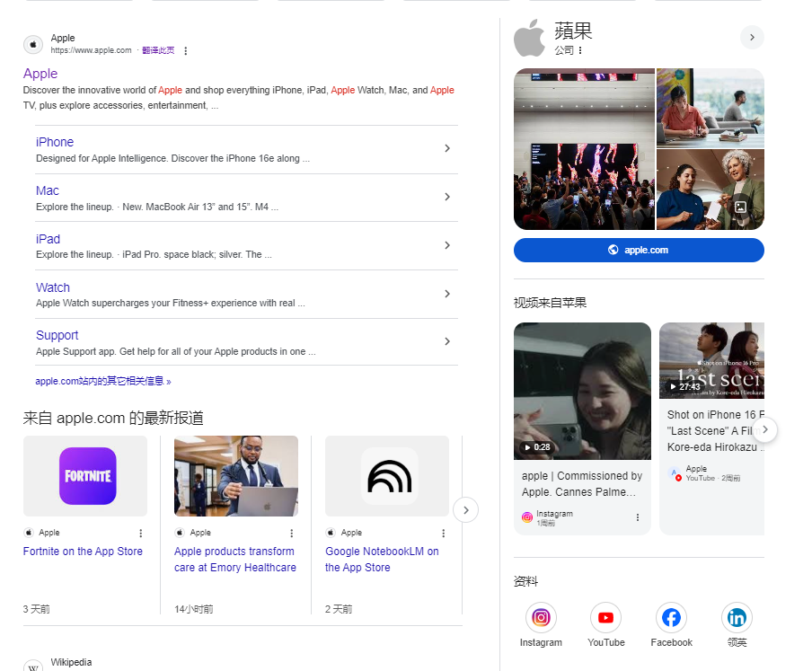Expand the Mac sitelink chevron
The width and height of the screenshot is (812, 671).
point(447,197)
